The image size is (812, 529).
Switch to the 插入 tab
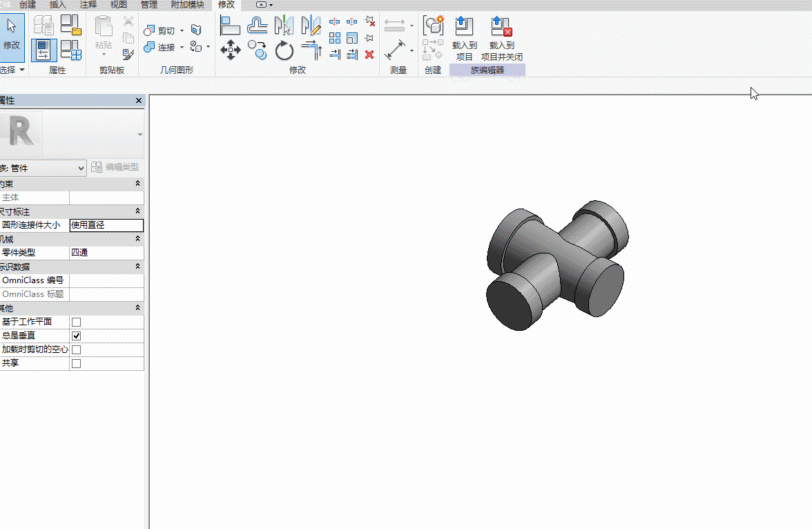point(58,5)
